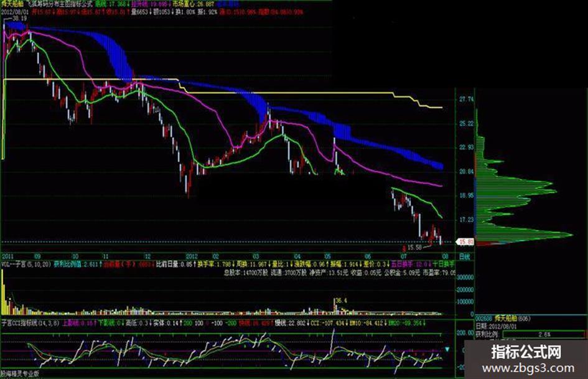Click the 2011 year marker on time axis
This screenshot has height=379, width=588.
[7, 256]
